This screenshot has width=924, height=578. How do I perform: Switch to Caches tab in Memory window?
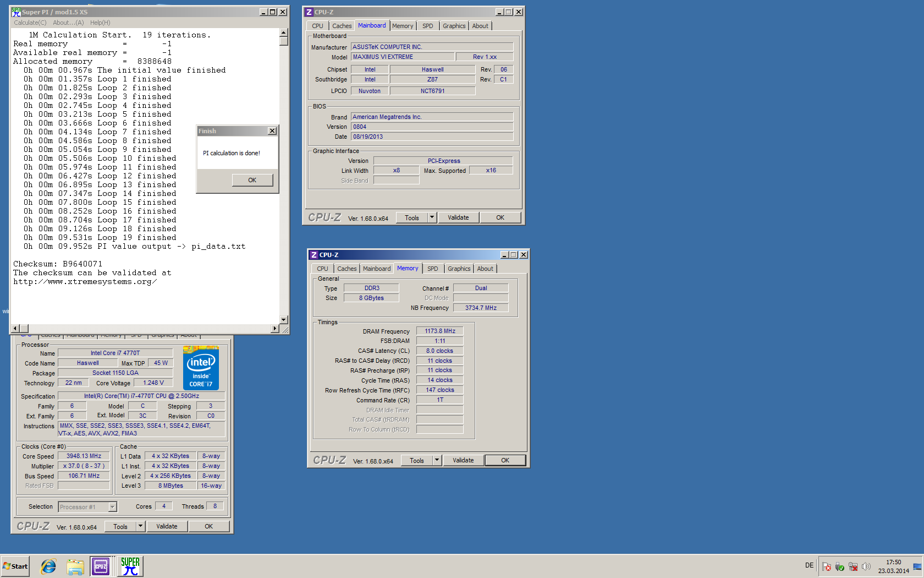pyautogui.click(x=346, y=269)
